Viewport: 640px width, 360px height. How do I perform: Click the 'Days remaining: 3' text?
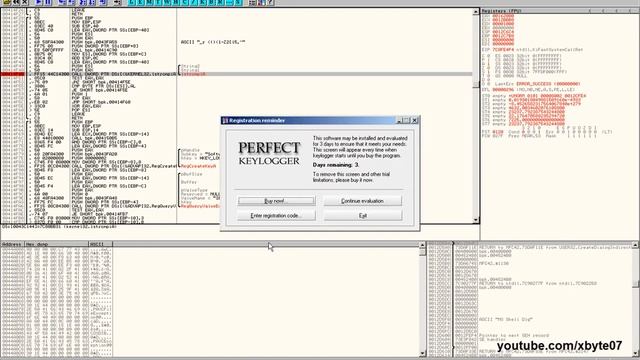(x=336, y=165)
